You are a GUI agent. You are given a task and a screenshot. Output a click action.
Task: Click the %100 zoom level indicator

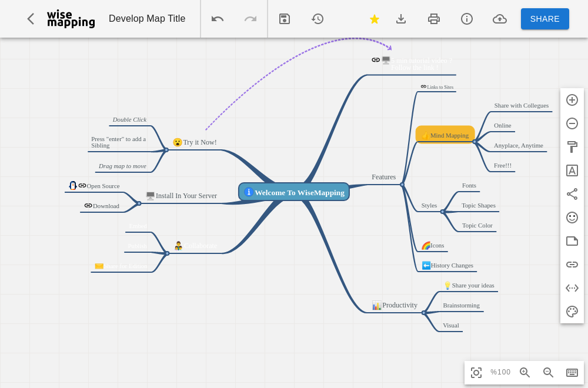click(500, 372)
